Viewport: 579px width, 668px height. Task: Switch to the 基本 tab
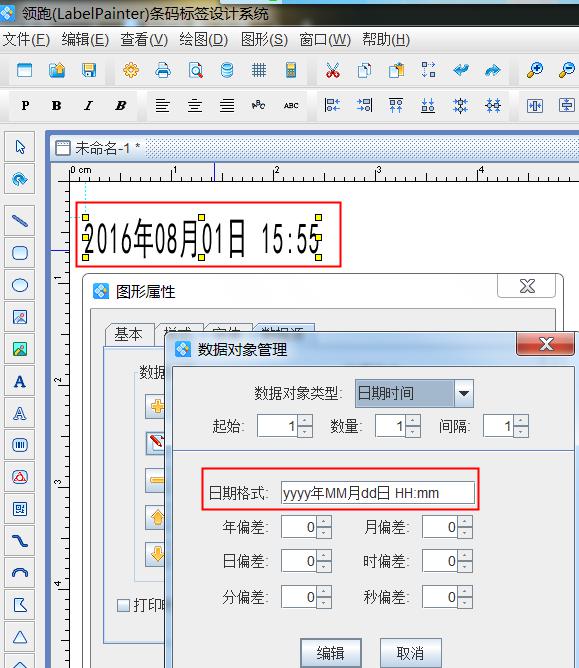pyautogui.click(x=128, y=334)
